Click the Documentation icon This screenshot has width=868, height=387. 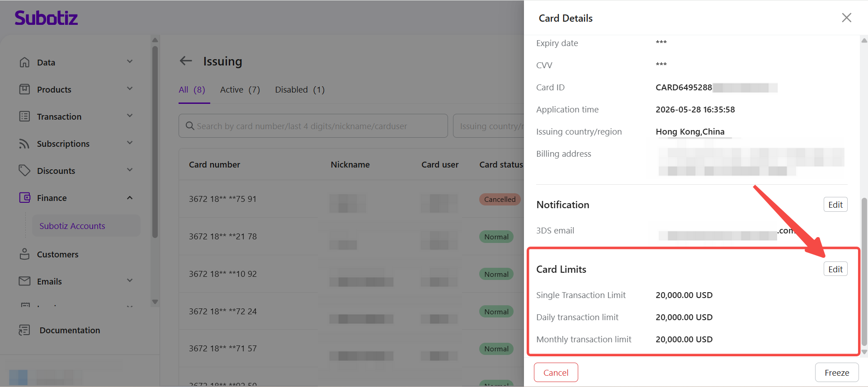coord(24,330)
